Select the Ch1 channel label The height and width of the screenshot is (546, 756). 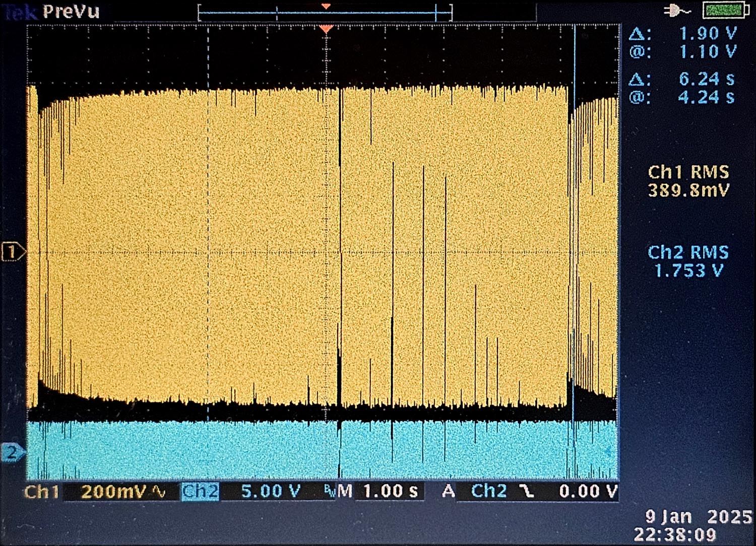[41, 492]
